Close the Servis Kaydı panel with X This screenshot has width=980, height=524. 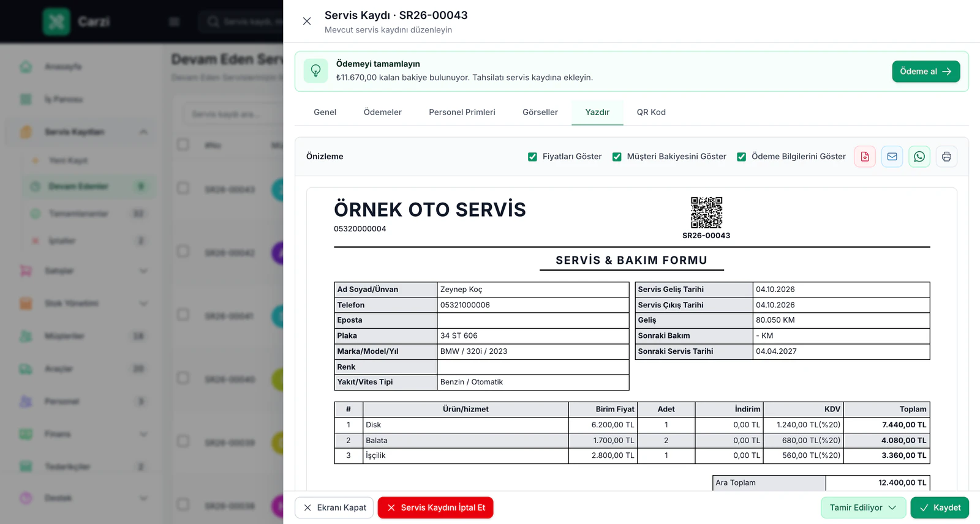click(307, 21)
